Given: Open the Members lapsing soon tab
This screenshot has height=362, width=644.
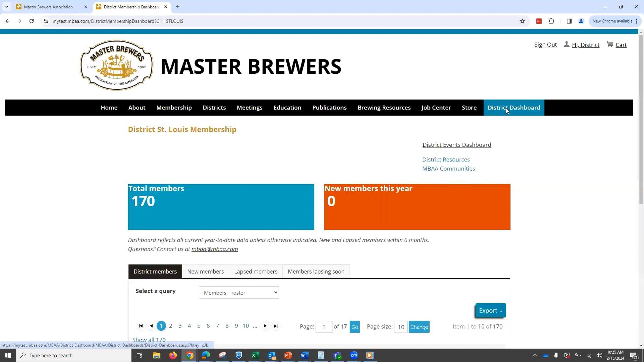Looking at the screenshot, I should pyautogui.click(x=316, y=271).
